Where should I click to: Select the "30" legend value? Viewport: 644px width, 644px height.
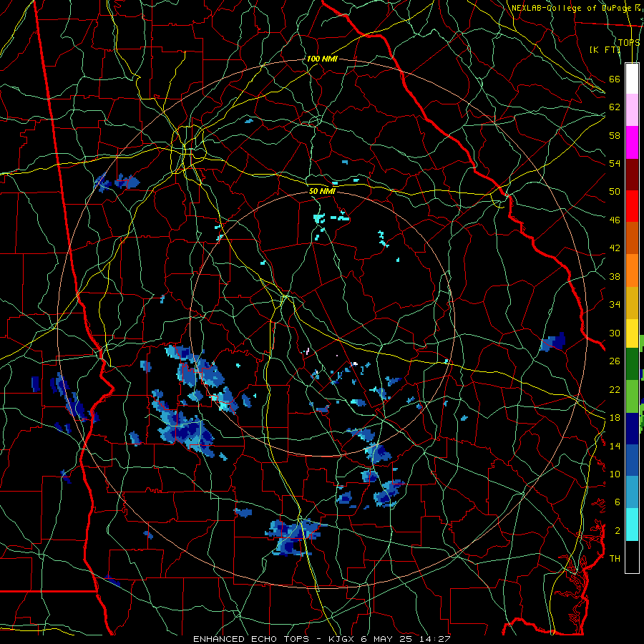pos(615,333)
